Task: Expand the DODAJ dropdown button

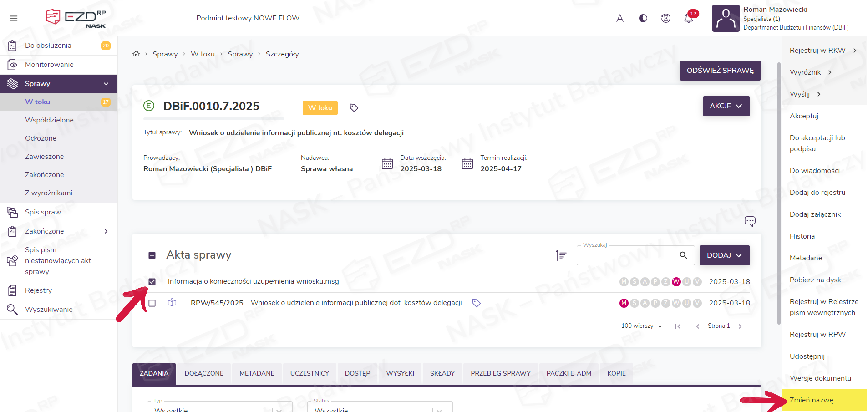Action: (x=724, y=255)
